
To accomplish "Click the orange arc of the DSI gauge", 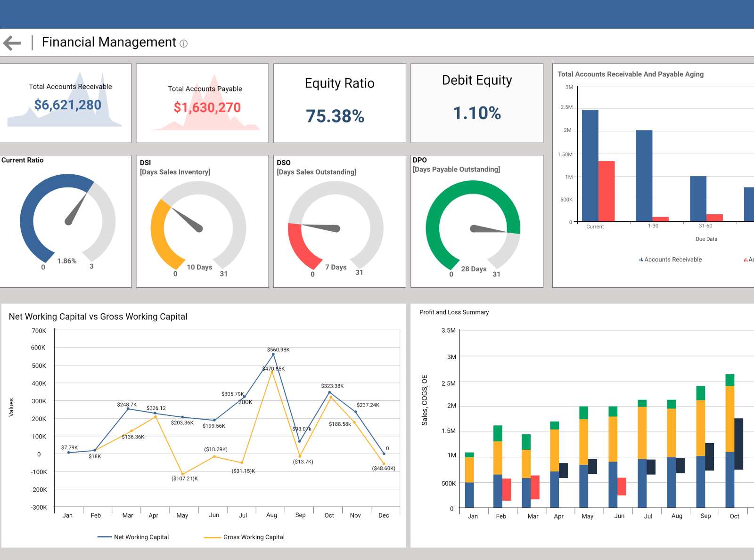I will 158,234.
